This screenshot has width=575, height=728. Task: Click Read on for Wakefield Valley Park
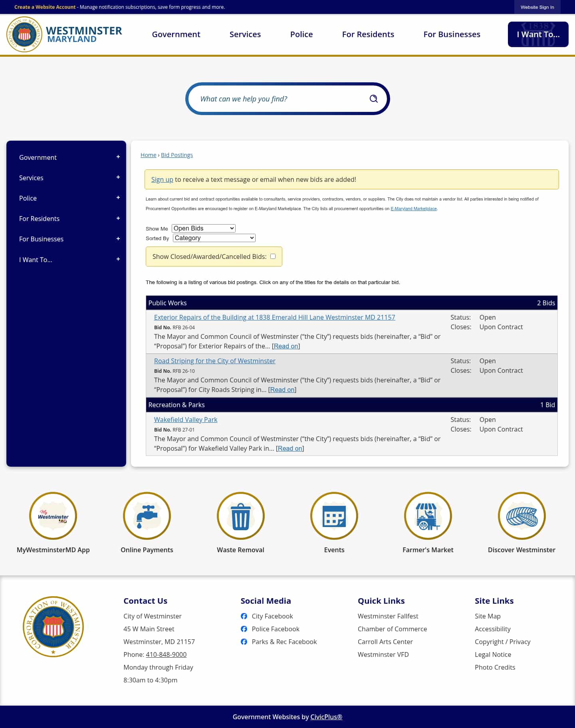click(290, 448)
